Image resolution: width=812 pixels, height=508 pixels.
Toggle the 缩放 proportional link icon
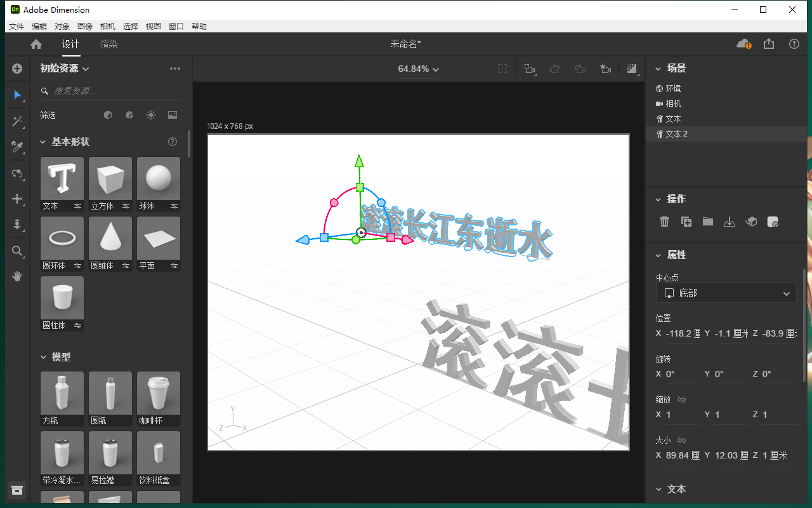682,399
